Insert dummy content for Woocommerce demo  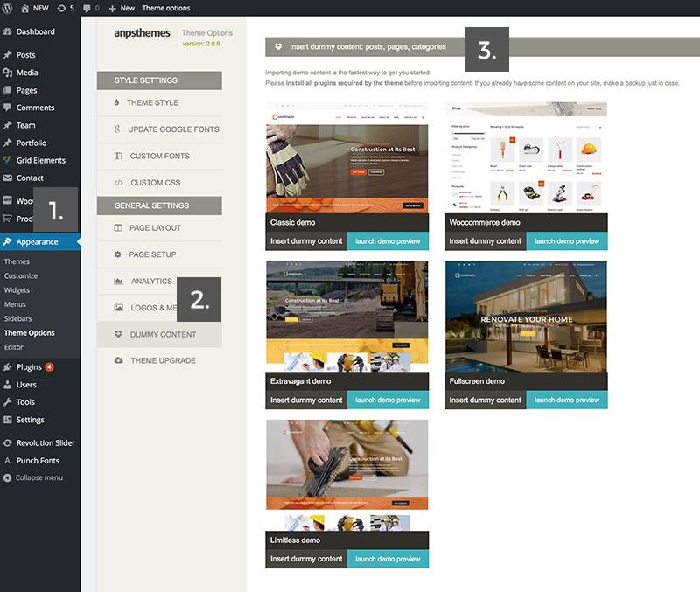(486, 241)
